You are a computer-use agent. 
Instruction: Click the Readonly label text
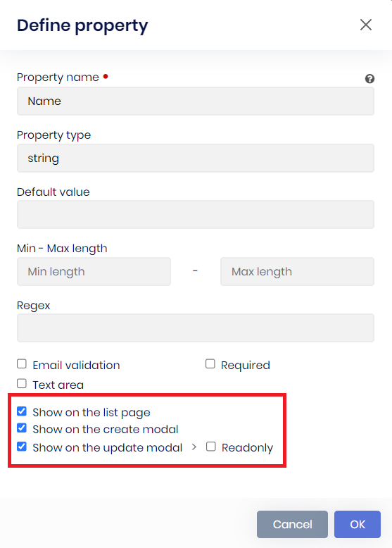click(247, 448)
